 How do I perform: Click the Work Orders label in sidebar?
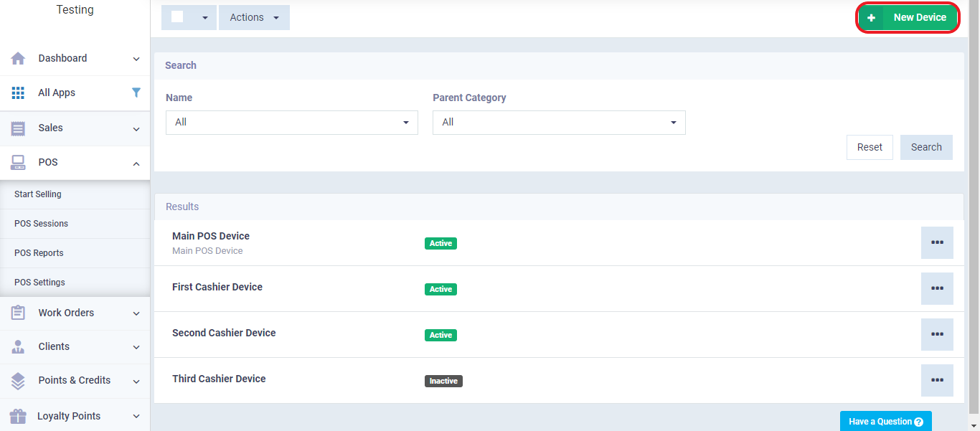[x=66, y=313]
